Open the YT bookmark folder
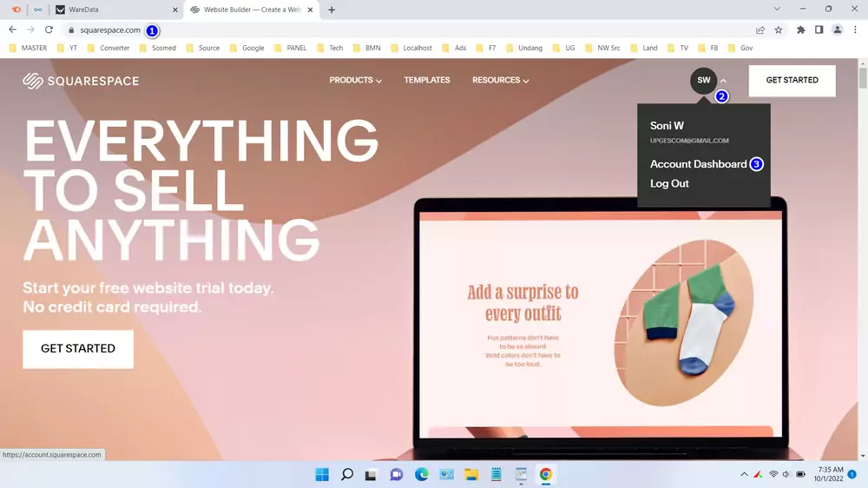 click(x=67, y=48)
